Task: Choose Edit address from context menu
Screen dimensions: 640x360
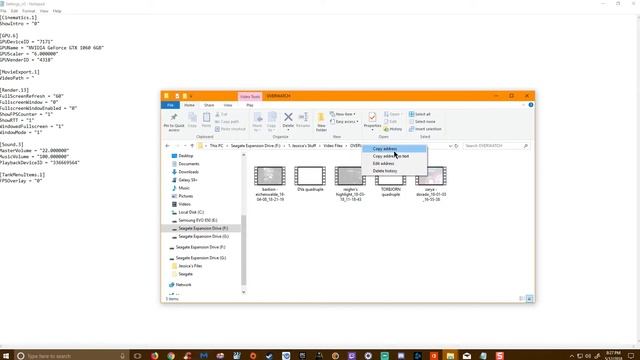Action: 394,163
